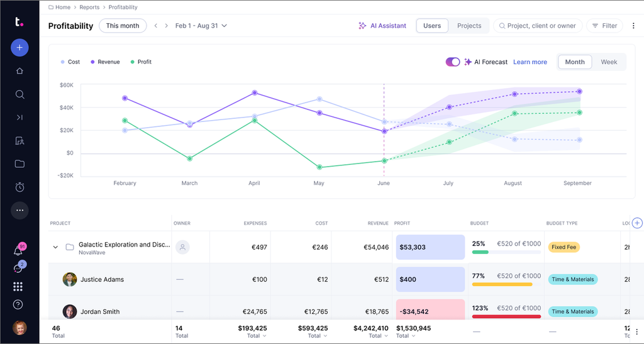Sort by the OWNER column header
The width and height of the screenshot is (644, 344).
coord(182,223)
